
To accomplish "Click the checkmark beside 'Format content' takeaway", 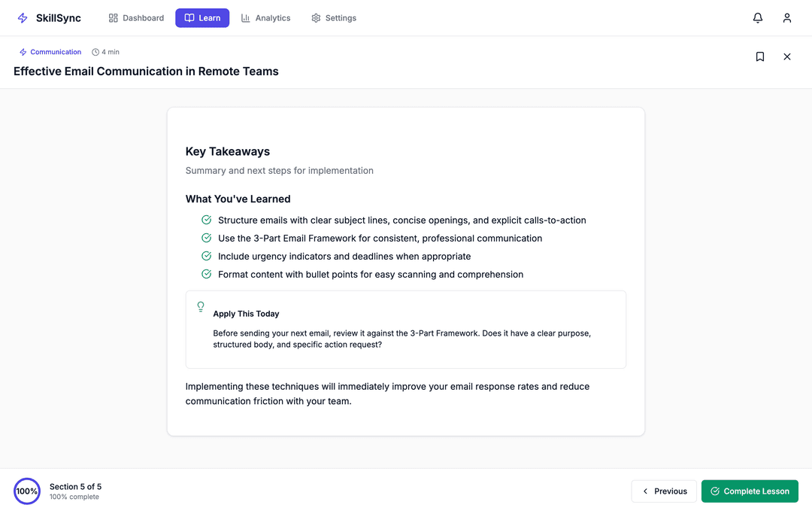I will click(206, 274).
